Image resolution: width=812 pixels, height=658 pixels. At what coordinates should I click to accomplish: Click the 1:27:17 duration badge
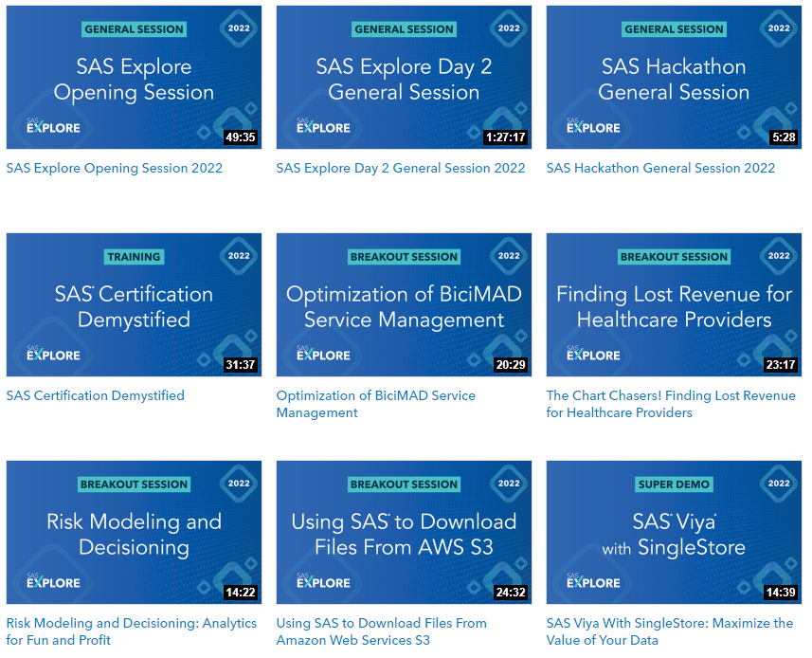505,137
